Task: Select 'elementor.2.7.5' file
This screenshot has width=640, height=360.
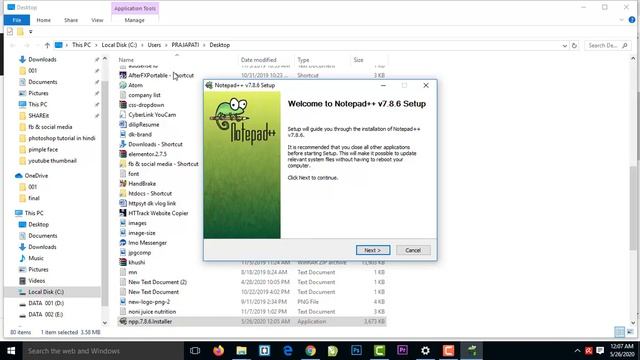Action: coord(148,154)
